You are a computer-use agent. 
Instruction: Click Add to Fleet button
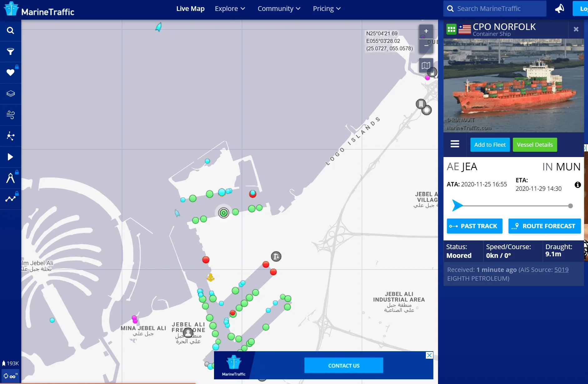[x=490, y=145]
